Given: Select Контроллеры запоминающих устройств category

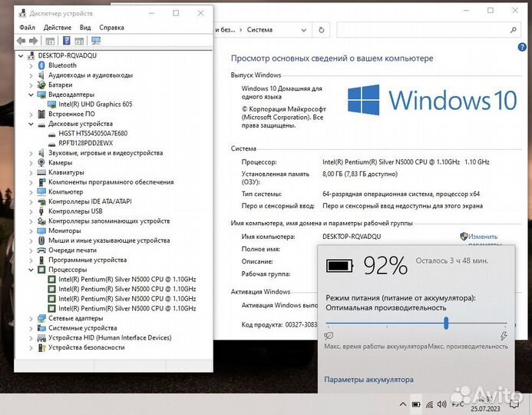Looking at the screenshot, I should (109, 221).
